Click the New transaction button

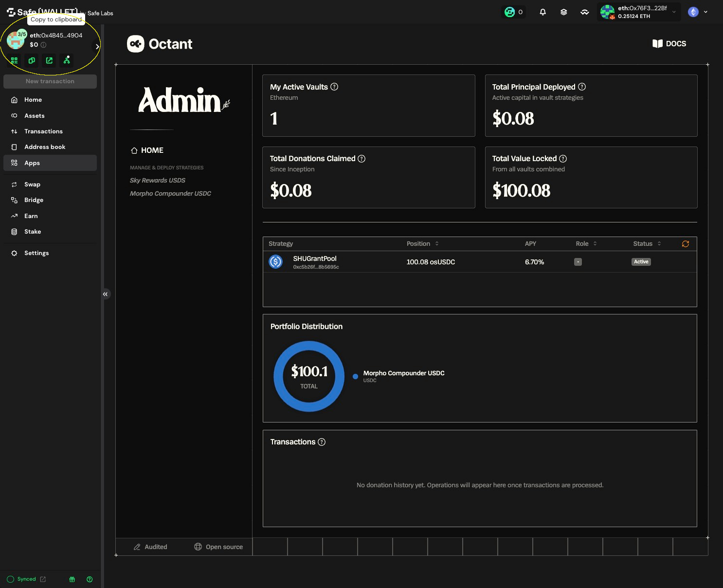[50, 81]
